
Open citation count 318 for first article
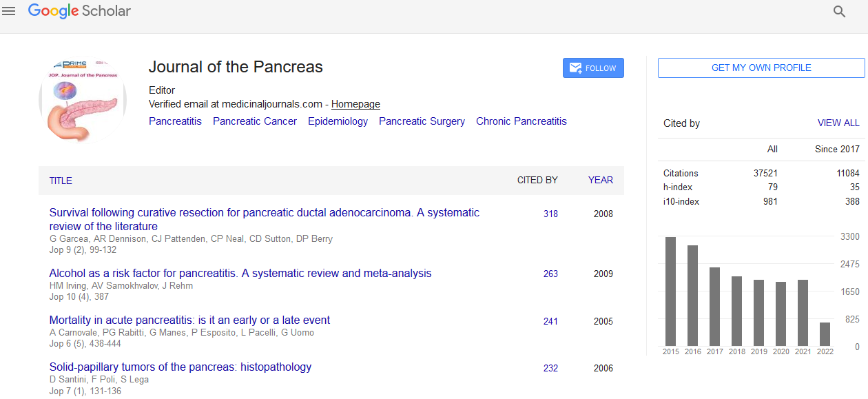click(550, 214)
